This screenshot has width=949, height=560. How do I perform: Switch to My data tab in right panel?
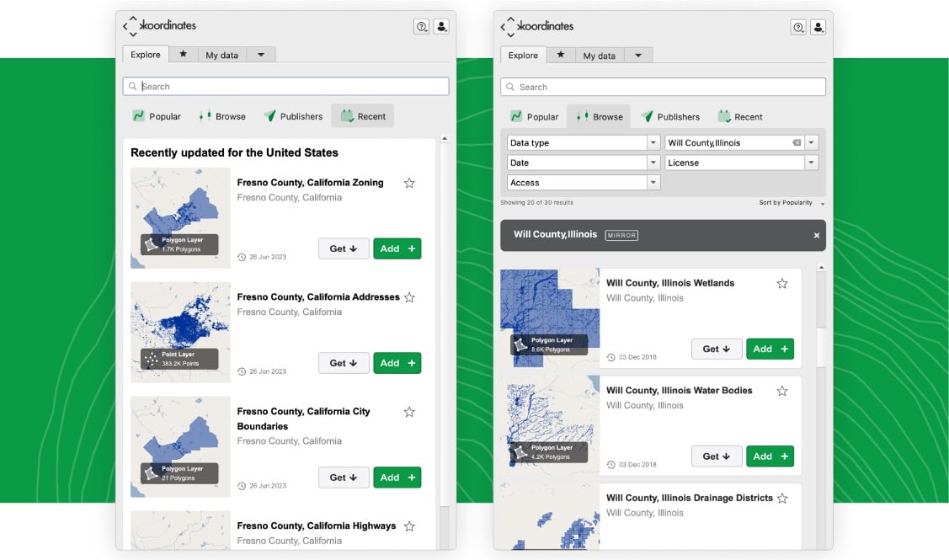pyautogui.click(x=600, y=56)
